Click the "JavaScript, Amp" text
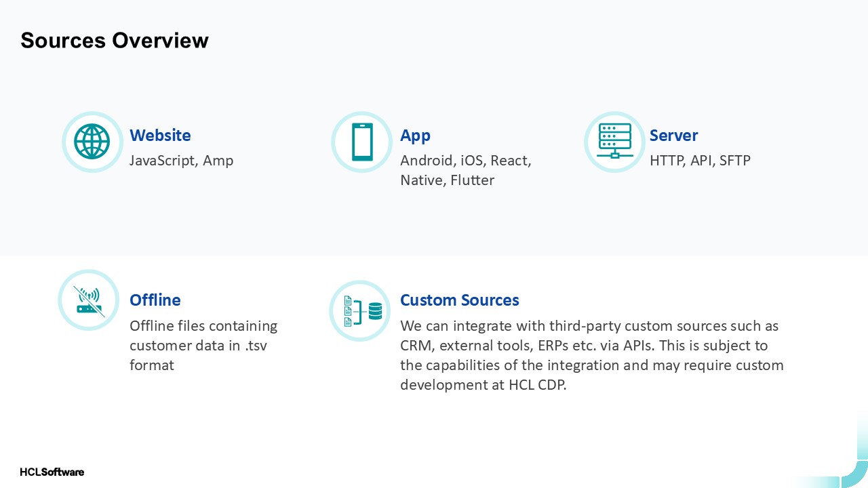The height and width of the screenshot is (488, 868). click(x=181, y=161)
